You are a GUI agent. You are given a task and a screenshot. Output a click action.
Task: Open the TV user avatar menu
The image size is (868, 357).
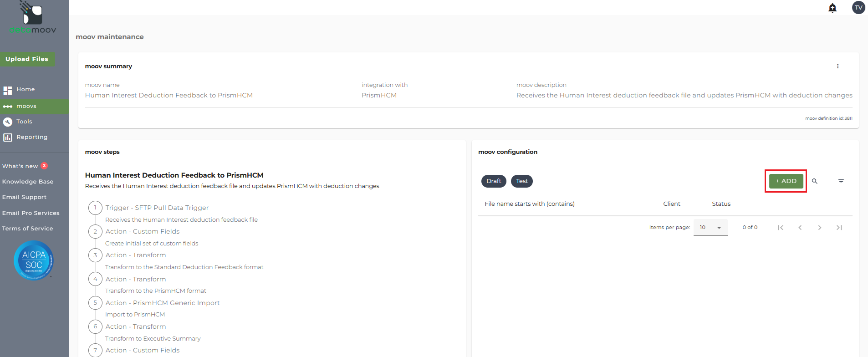click(x=858, y=7)
